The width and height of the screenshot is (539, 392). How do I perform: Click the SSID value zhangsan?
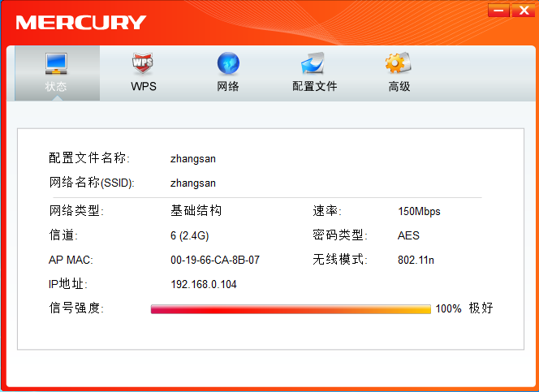pyautogui.click(x=193, y=183)
